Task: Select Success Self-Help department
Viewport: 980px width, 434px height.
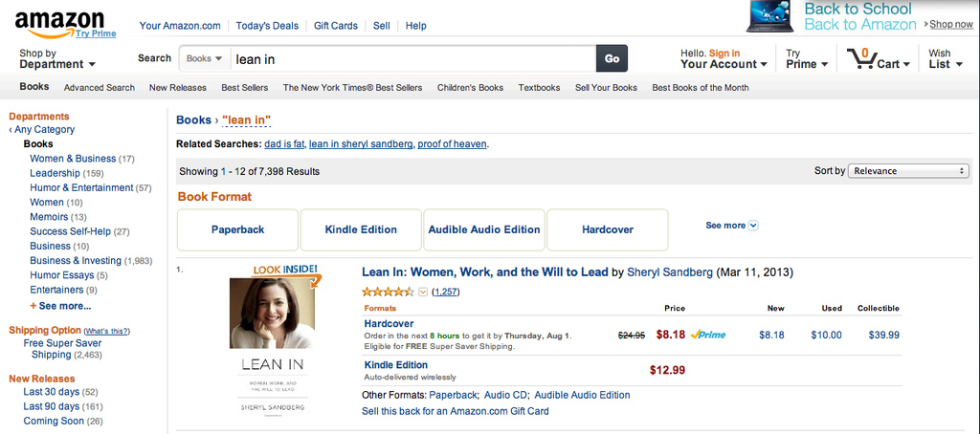Action: tap(71, 231)
